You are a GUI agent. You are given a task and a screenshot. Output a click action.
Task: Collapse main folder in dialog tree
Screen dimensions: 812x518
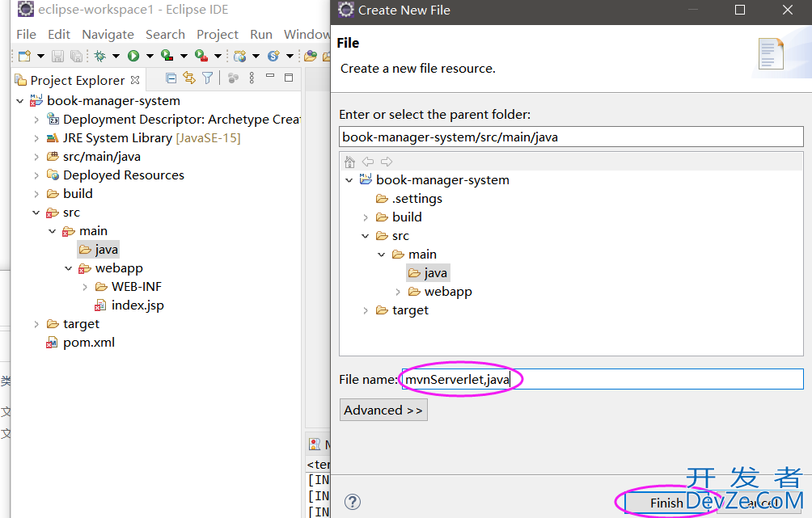382,255
